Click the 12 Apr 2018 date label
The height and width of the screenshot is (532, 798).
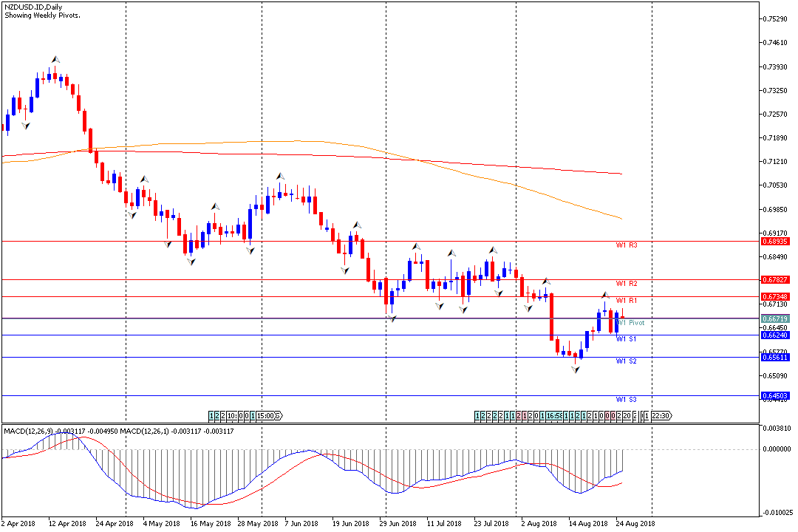[x=67, y=523]
